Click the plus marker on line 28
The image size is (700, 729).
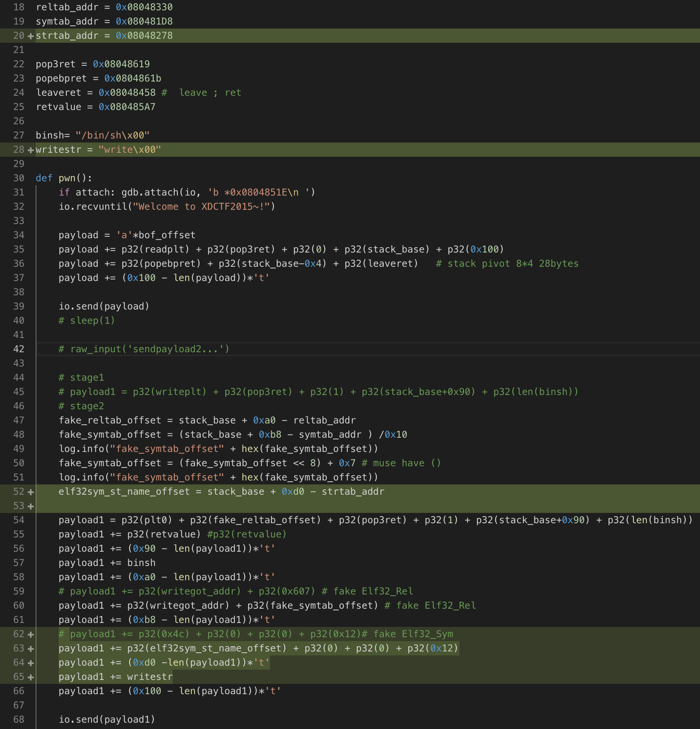[x=31, y=150]
